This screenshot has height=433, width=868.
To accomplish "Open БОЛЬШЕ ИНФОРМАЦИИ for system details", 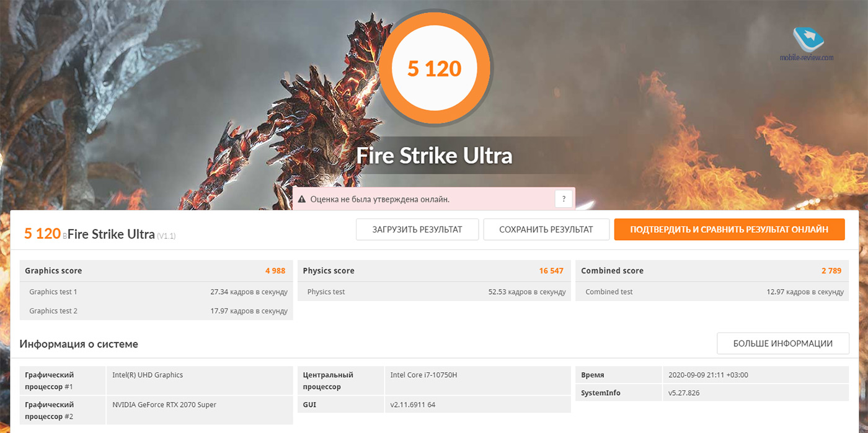I will (782, 343).
